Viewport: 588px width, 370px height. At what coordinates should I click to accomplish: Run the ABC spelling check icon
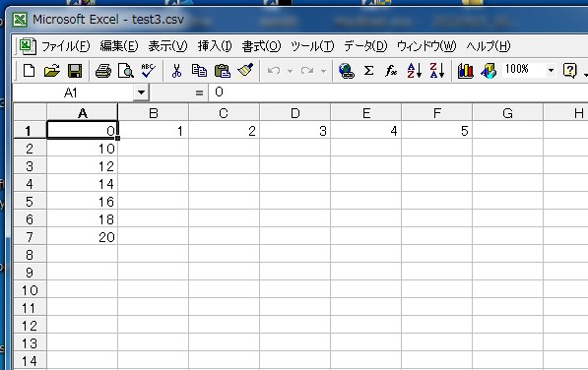click(x=148, y=71)
